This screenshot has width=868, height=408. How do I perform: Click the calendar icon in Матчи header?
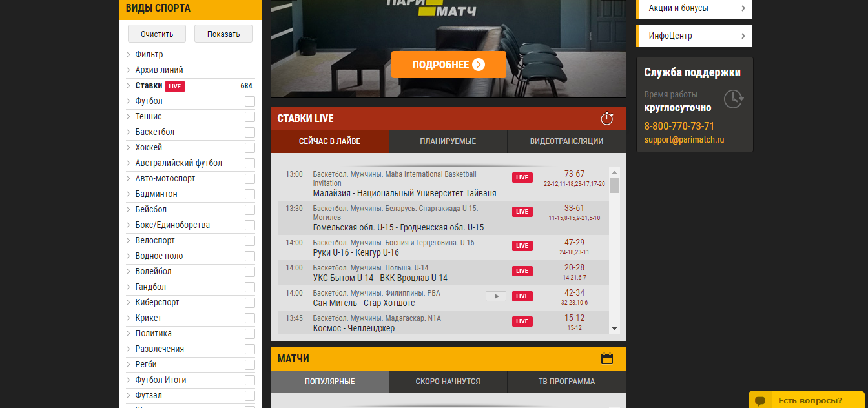point(606,358)
